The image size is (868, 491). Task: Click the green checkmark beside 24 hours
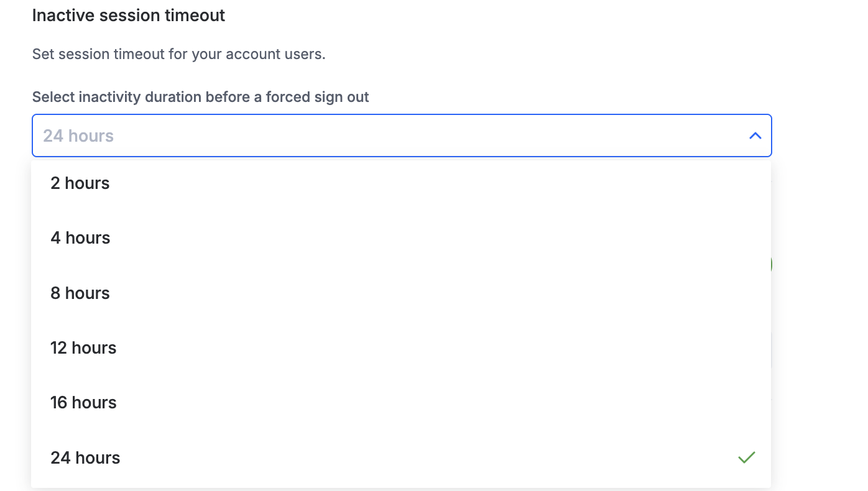tap(746, 457)
